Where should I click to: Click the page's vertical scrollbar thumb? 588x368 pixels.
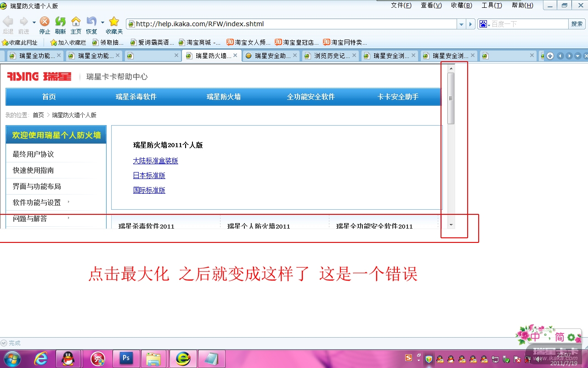click(x=451, y=98)
